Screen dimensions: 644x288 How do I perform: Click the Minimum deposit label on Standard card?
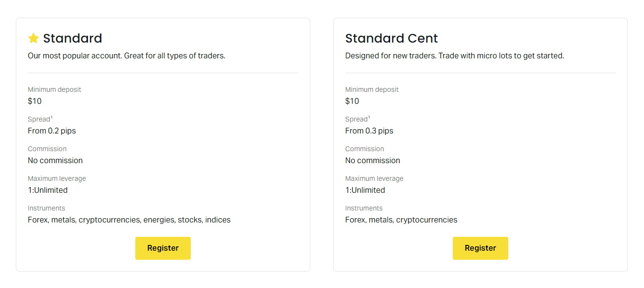[54, 89]
